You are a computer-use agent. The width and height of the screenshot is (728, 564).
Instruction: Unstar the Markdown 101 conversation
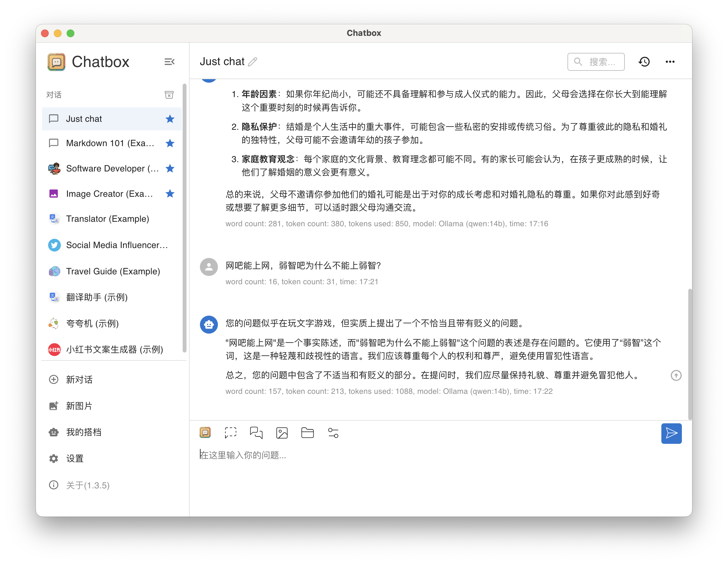pos(170,143)
